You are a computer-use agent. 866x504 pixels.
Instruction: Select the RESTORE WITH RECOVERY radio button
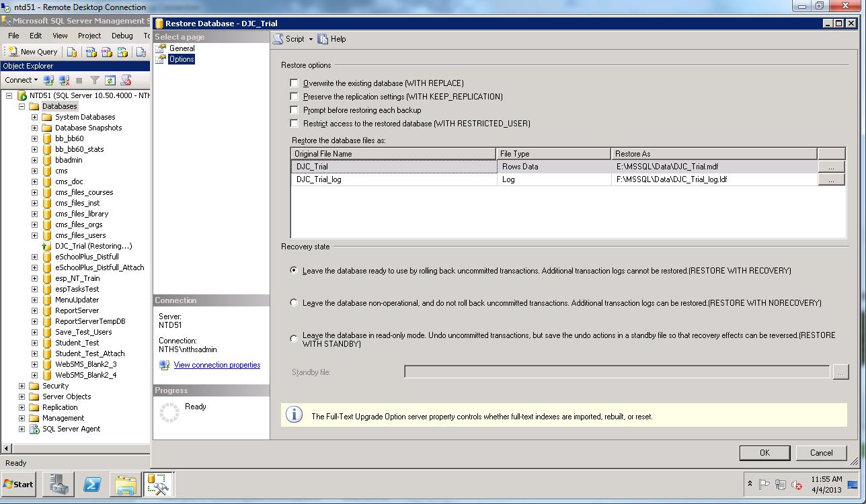click(x=294, y=271)
